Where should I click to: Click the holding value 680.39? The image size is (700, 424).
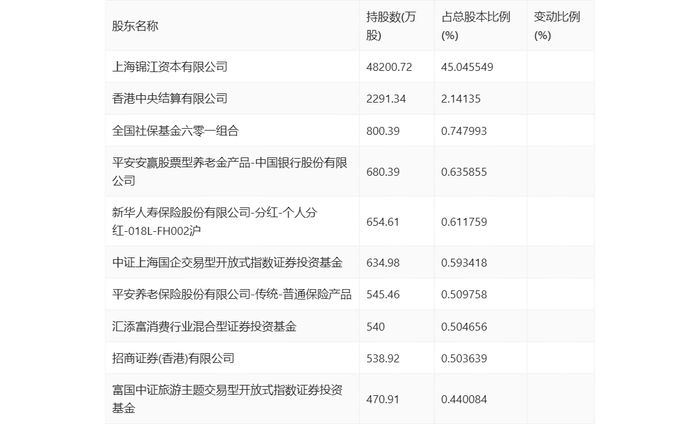point(383,172)
